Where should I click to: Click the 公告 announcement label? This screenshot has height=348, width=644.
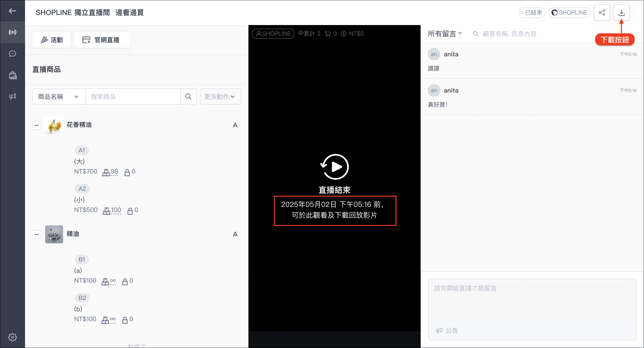(x=452, y=331)
